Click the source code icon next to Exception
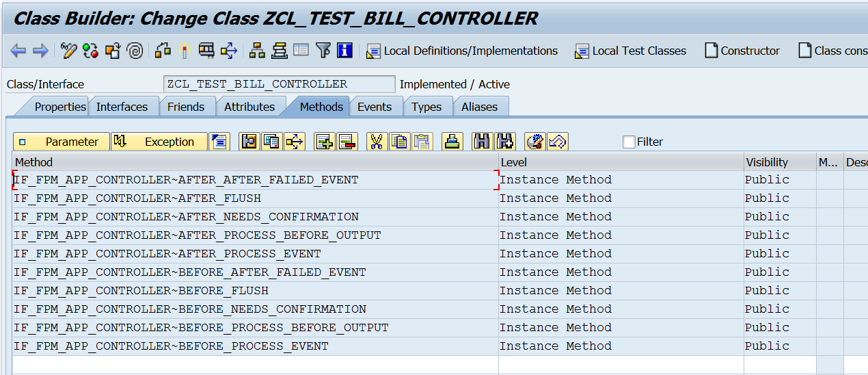 click(219, 142)
